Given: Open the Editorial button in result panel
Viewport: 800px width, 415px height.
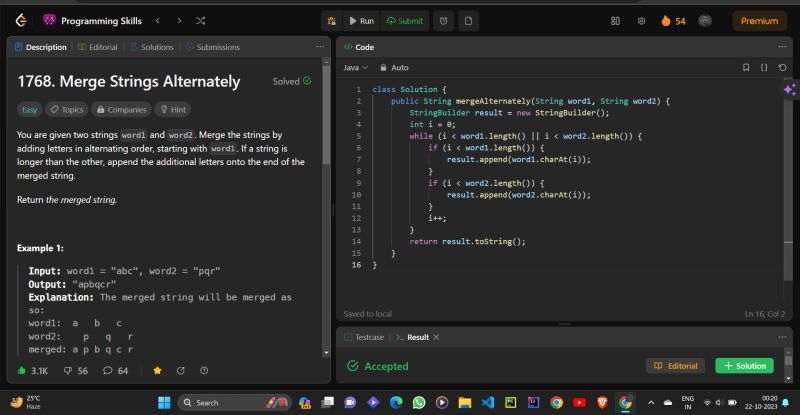Looking at the screenshot, I should [676, 365].
